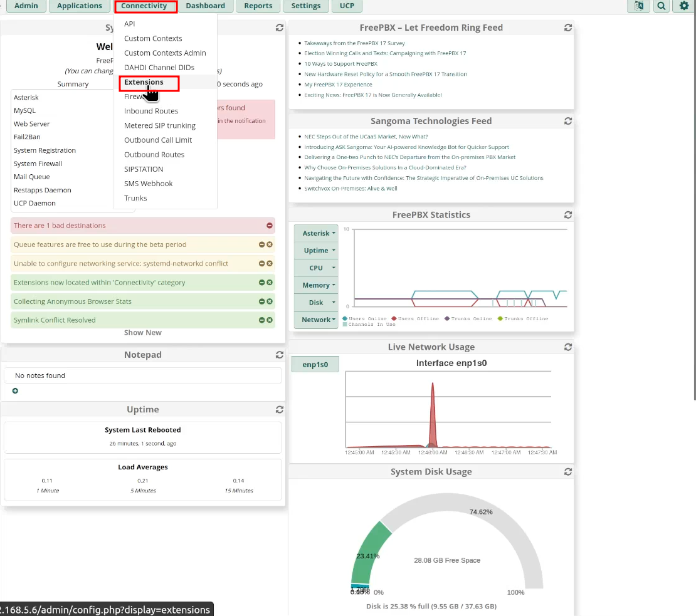Expand the Disk statistics dropdown

(316, 303)
